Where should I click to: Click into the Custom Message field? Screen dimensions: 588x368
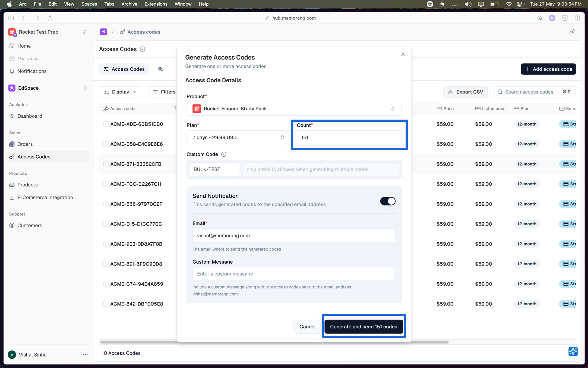point(293,274)
